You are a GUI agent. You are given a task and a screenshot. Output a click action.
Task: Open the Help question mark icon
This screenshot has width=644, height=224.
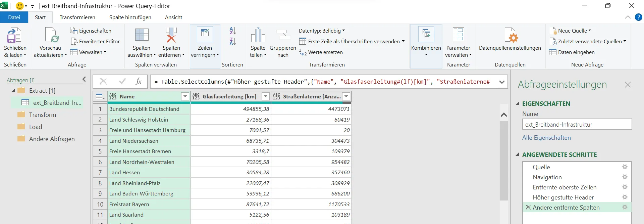click(x=638, y=17)
